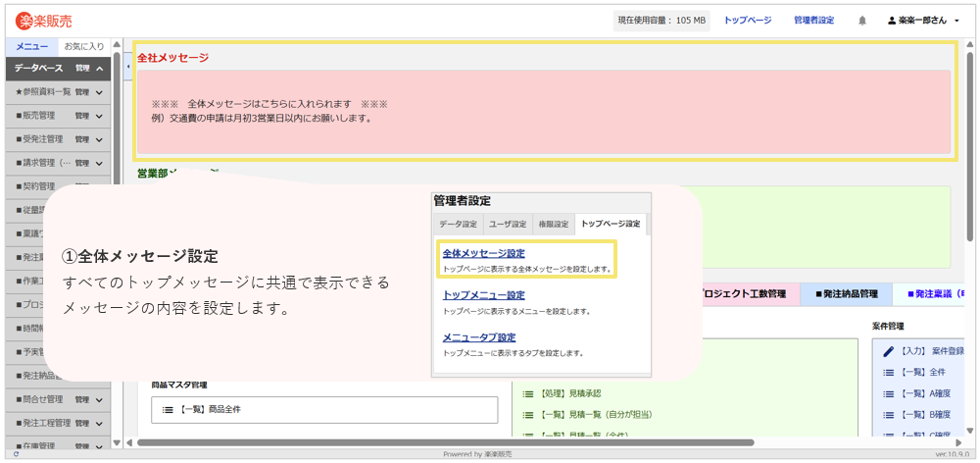Click the main pane scrollbar up arrow
This screenshot has height=463, width=980.
coord(969,45)
